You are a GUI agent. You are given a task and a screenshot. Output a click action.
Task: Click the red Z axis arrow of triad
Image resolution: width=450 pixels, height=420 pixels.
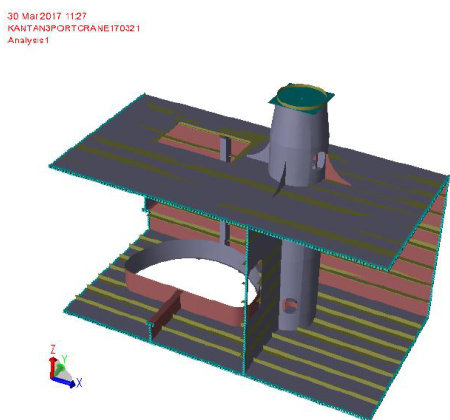click(52, 367)
